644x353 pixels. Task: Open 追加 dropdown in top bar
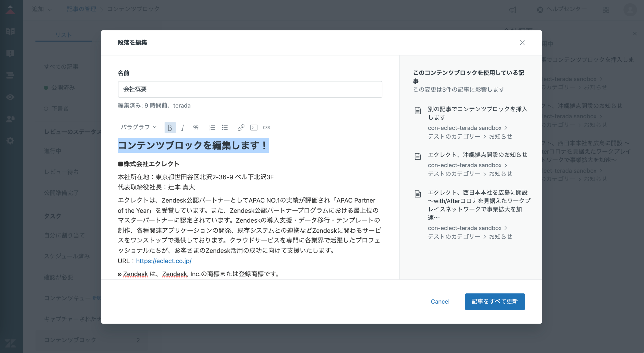[x=42, y=9]
